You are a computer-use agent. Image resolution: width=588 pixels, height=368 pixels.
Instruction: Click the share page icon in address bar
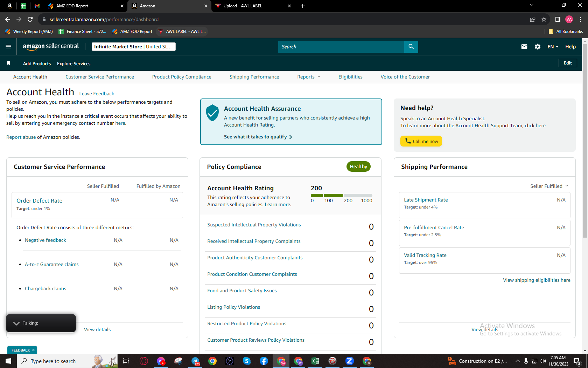click(x=533, y=19)
